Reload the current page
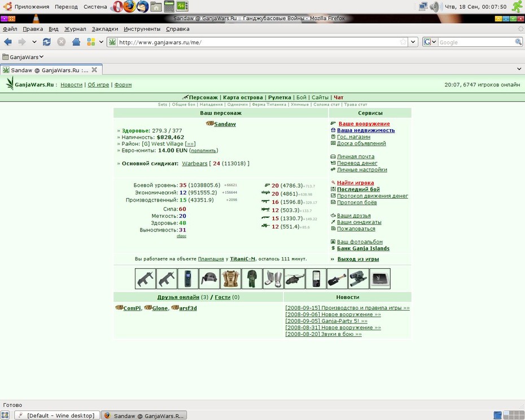 click(x=46, y=42)
